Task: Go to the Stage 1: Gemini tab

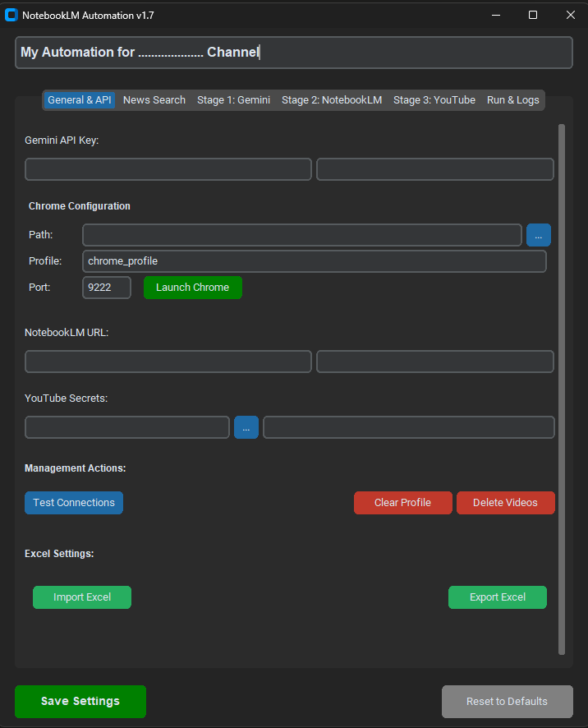Action: (x=233, y=99)
